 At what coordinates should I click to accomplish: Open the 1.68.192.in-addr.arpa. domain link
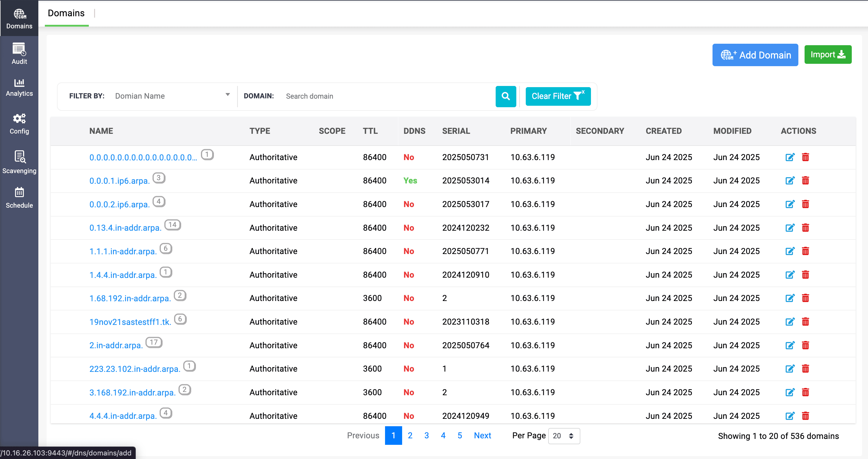130,298
